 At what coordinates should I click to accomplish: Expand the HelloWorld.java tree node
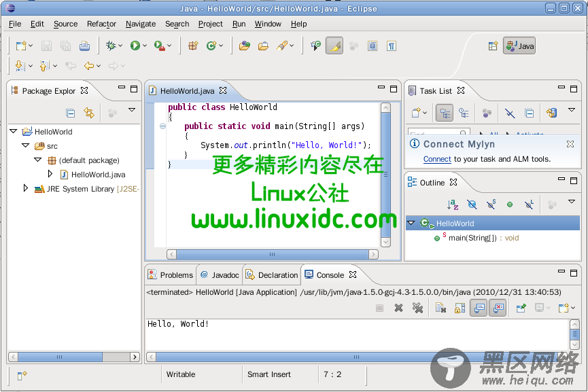coord(50,174)
